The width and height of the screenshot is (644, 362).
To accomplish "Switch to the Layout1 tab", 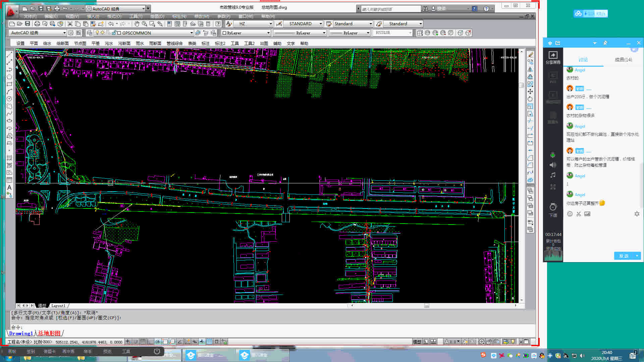I will tap(58, 306).
